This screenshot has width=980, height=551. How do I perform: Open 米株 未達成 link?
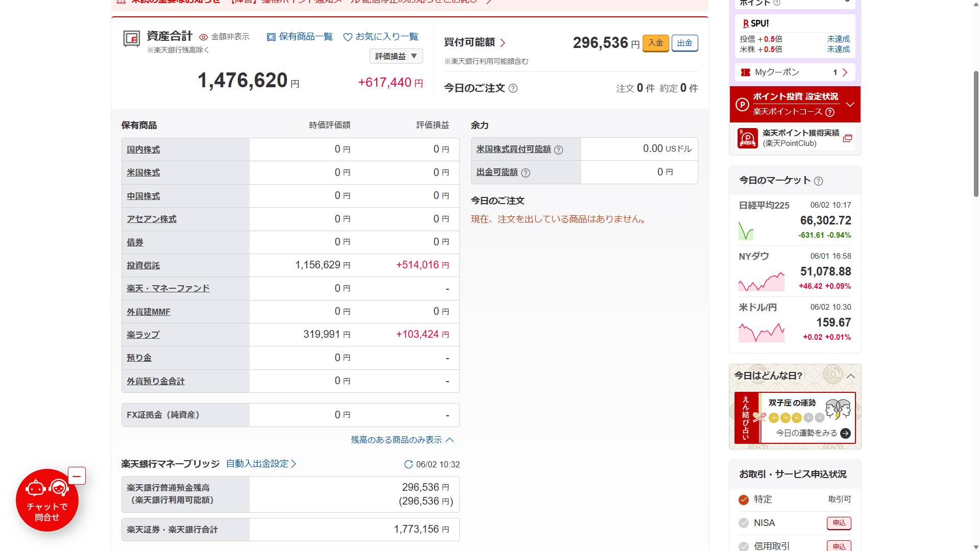838,49
